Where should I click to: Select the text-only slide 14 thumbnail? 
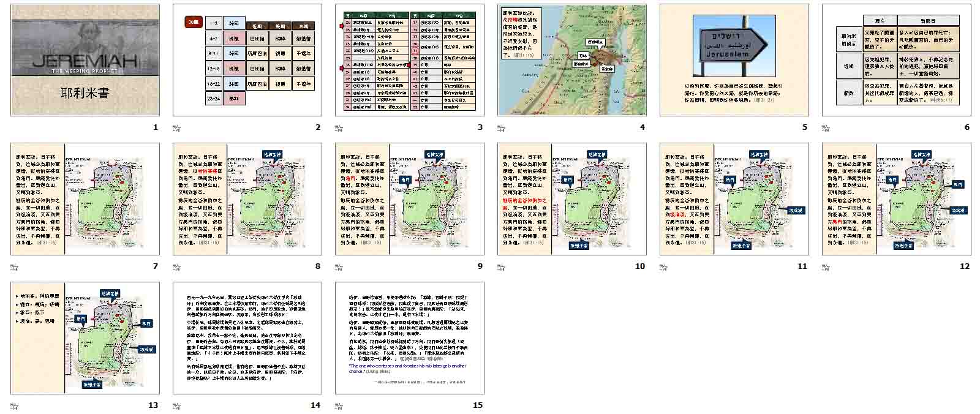247,338
